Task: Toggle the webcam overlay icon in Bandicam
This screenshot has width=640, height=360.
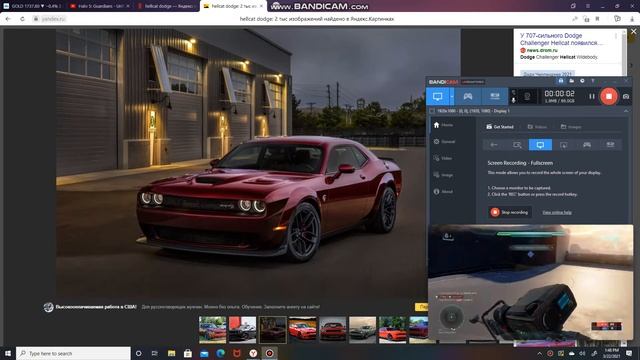Action: click(x=527, y=97)
